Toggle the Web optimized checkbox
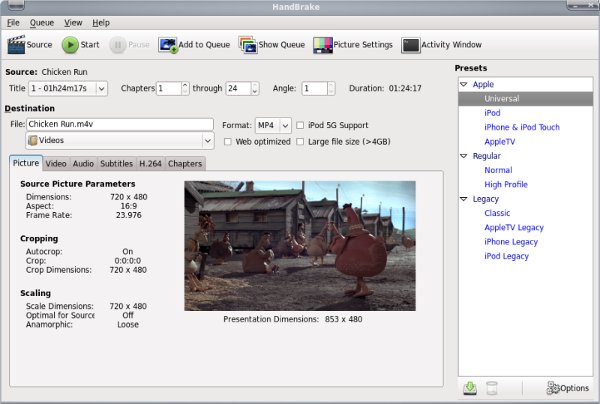This screenshot has height=404, width=600. [x=228, y=141]
